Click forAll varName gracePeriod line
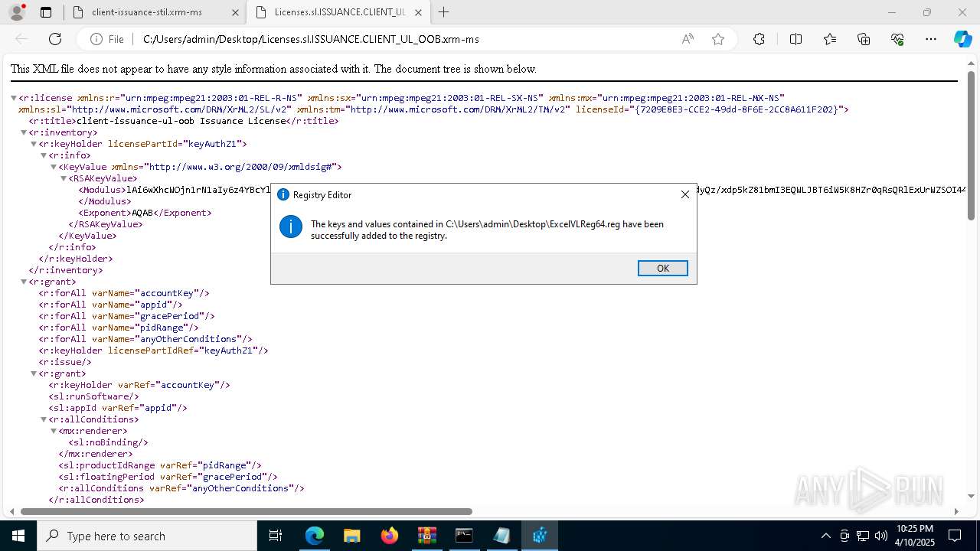This screenshot has height=551, width=980. [x=127, y=316]
